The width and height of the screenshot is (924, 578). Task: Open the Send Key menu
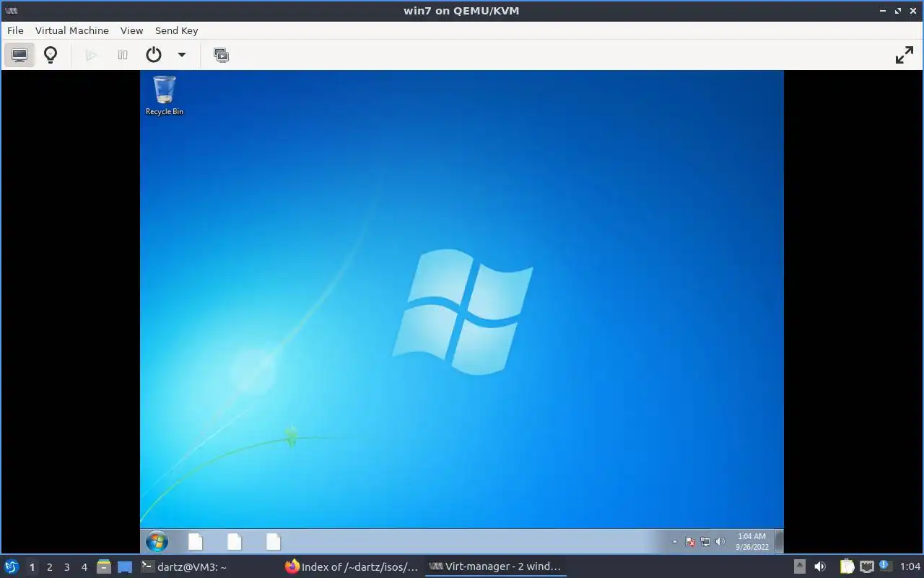point(176,30)
